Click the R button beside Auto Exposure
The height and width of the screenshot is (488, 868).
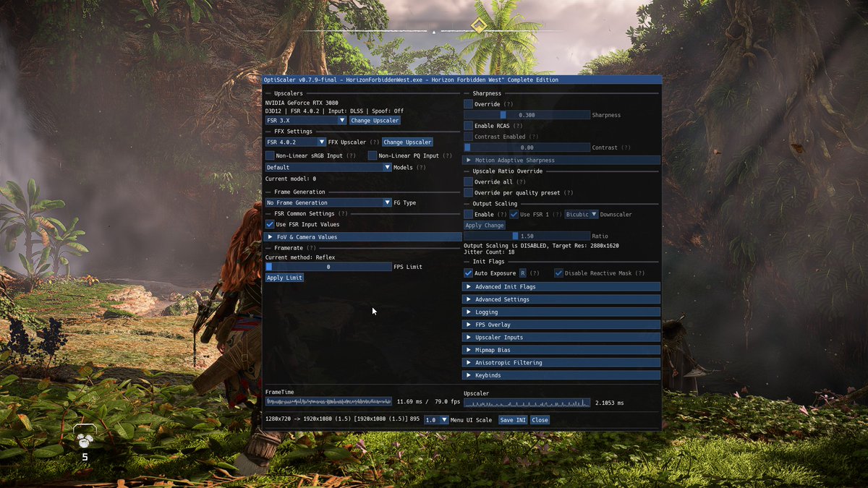[x=522, y=273]
